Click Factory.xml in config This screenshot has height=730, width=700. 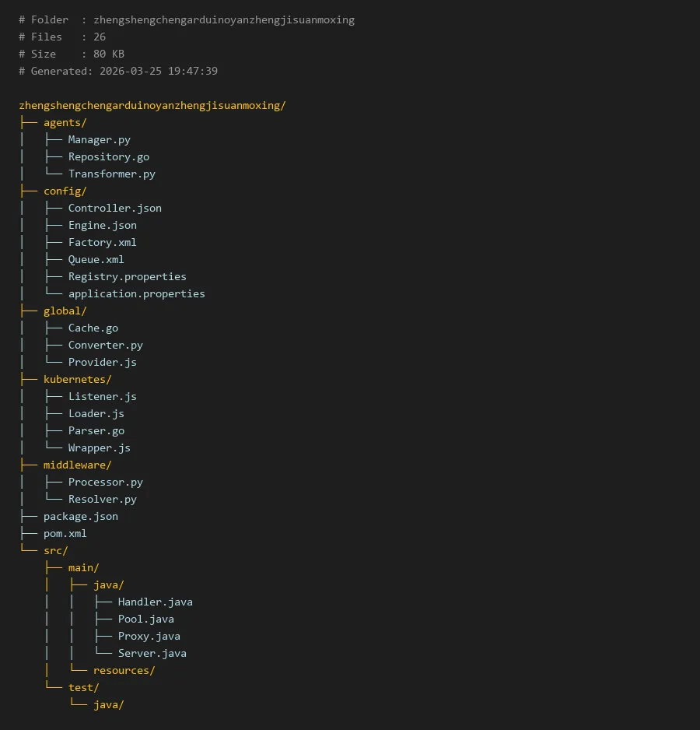click(x=102, y=242)
